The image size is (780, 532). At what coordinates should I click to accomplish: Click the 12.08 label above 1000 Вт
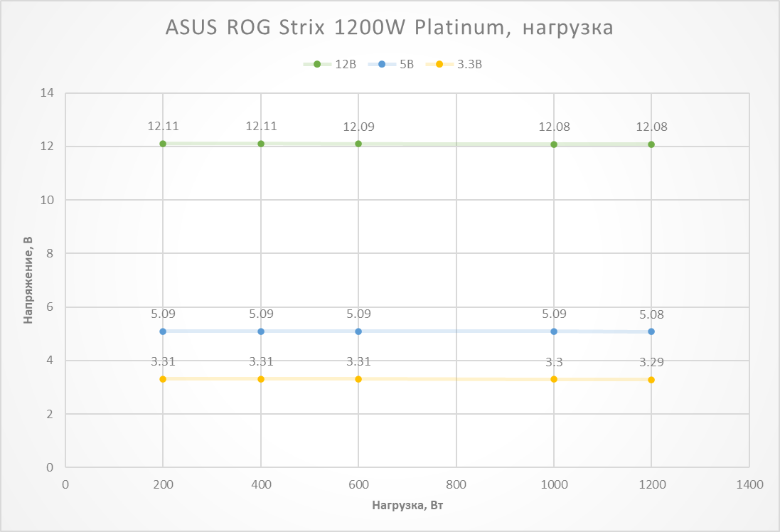(x=554, y=127)
